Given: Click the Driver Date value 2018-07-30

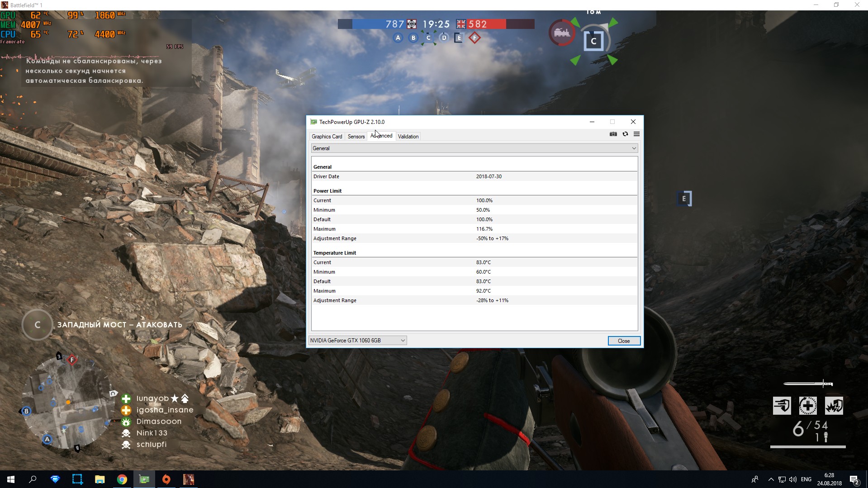Looking at the screenshot, I should [489, 176].
